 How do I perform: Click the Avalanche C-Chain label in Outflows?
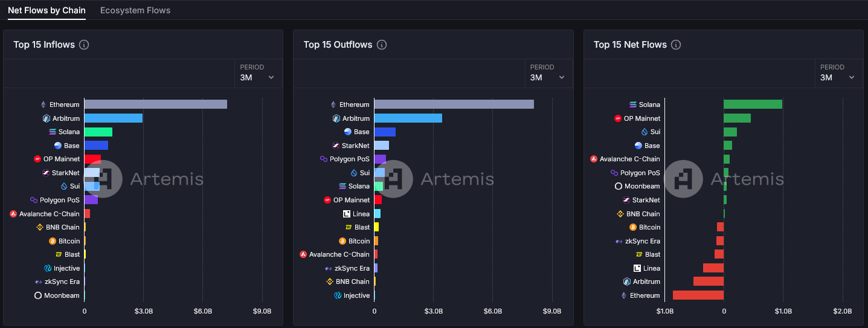tap(339, 254)
